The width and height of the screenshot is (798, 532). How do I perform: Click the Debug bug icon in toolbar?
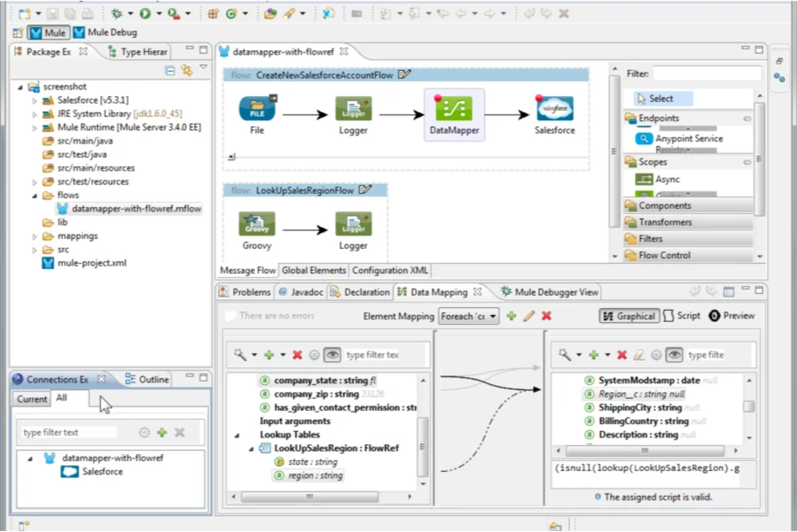pos(116,13)
